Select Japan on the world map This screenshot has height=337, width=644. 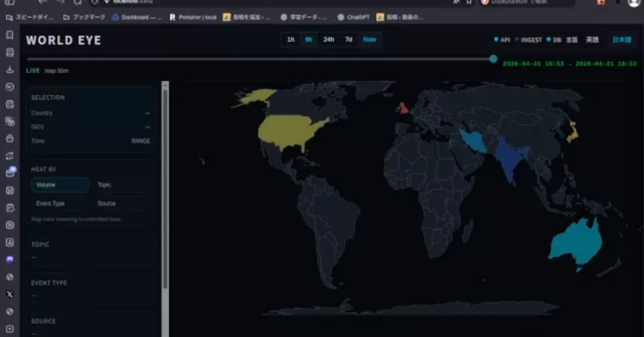(573, 132)
